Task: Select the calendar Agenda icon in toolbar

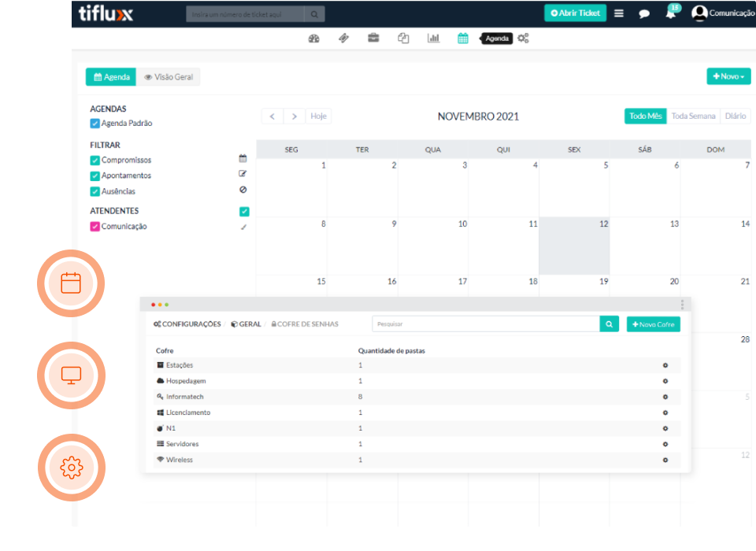Action: (x=463, y=38)
